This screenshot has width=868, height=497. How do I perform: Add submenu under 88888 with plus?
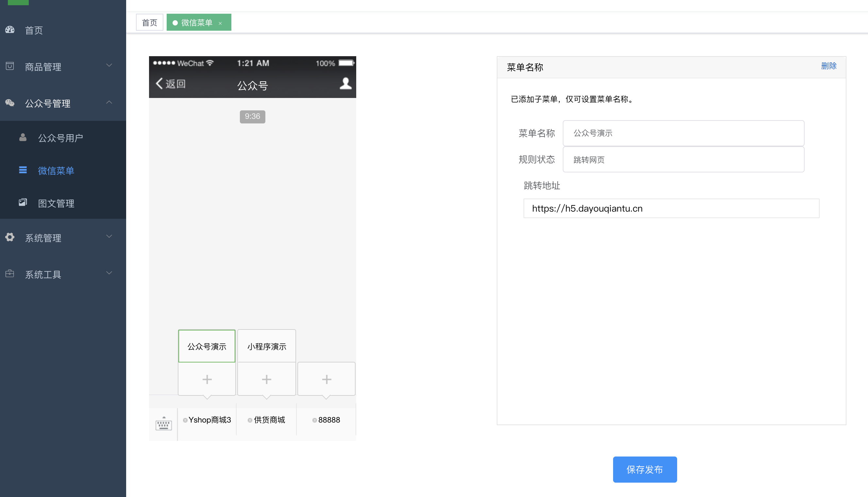(x=326, y=379)
